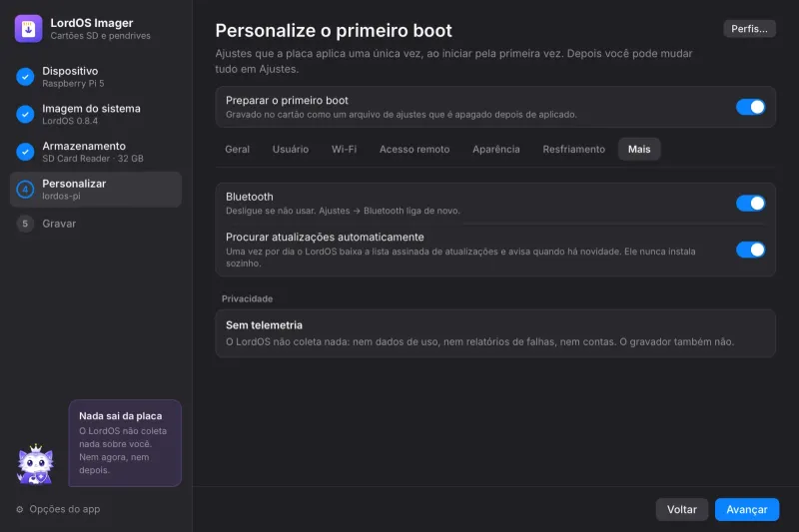This screenshot has height=532, width=799.
Task: Select the Gravar step in sidebar
Action: [x=96, y=224]
